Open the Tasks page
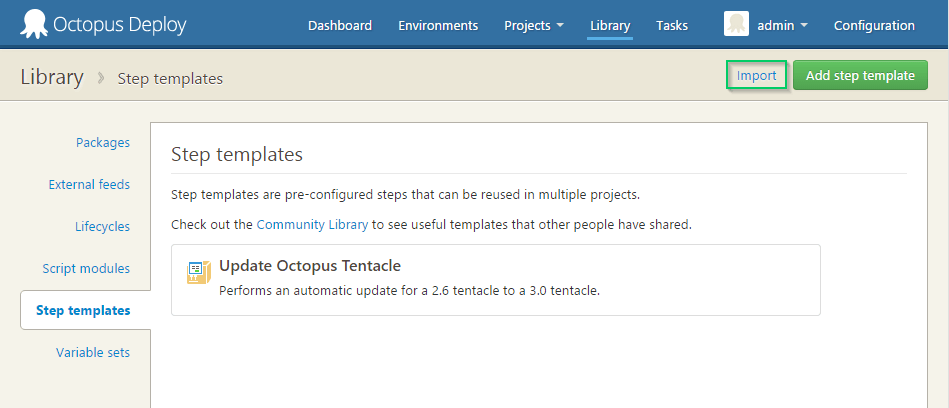949x408 pixels. pyautogui.click(x=672, y=26)
